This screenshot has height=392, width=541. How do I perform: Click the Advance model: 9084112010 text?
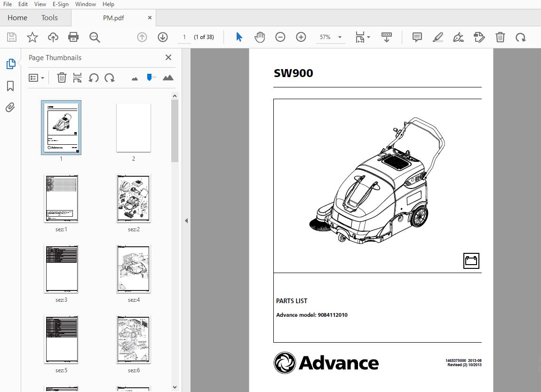click(311, 315)
